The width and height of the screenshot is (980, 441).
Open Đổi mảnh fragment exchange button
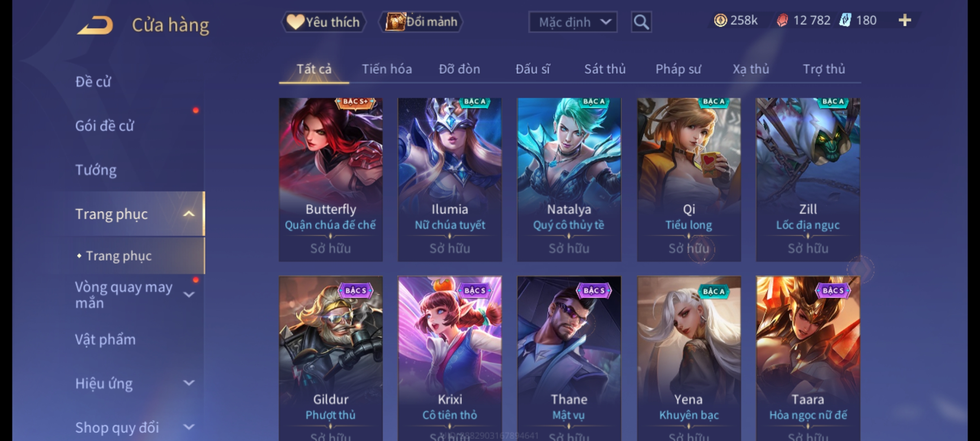pos(421,22)
